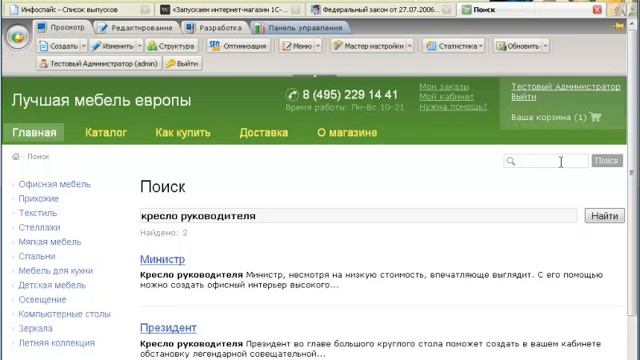Expand the Изменить dropdown arrow

[139, 46]
